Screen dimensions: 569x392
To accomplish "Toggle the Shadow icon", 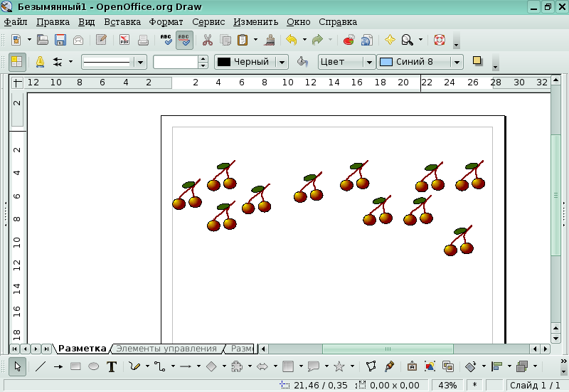I will tap(477, 61).
